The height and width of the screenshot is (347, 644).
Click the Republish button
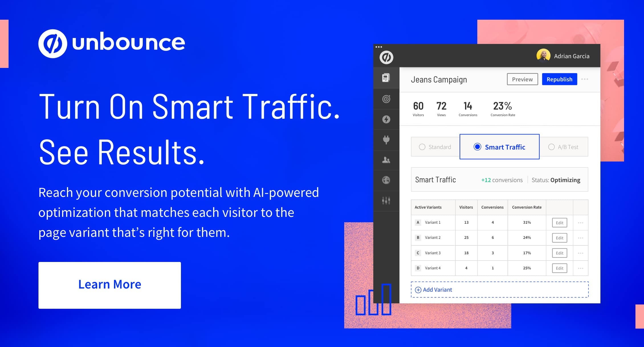[561, 80]
